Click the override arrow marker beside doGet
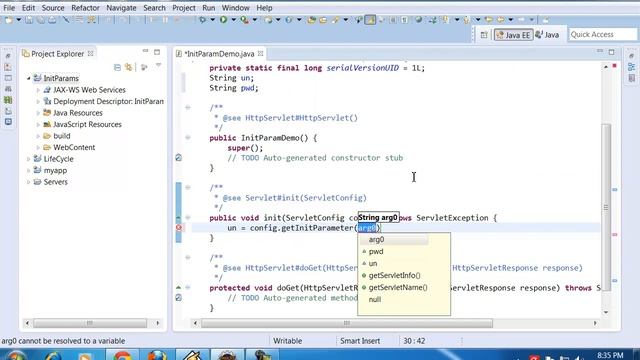The image size is (640, 360). 178,287
